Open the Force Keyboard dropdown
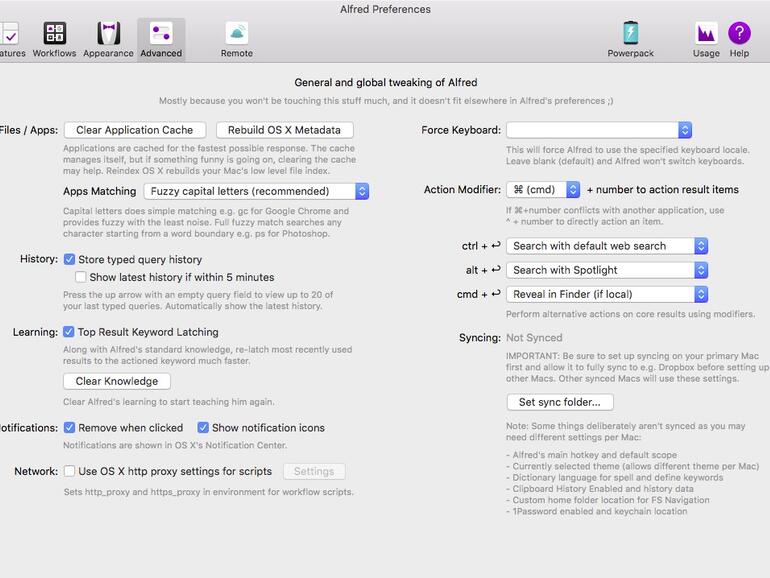 [x=599, y=130]
